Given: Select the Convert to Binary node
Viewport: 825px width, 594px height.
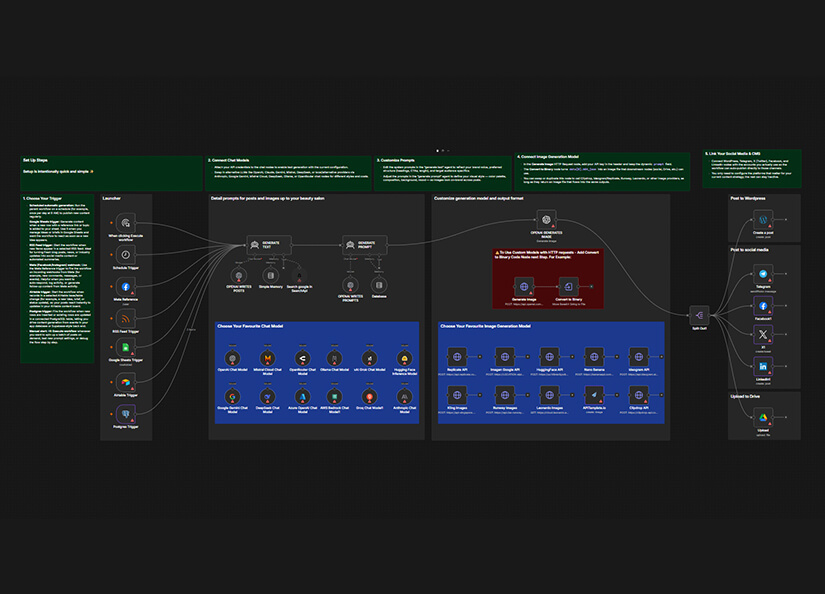Looking at the screenshot, I should (568, 287).
